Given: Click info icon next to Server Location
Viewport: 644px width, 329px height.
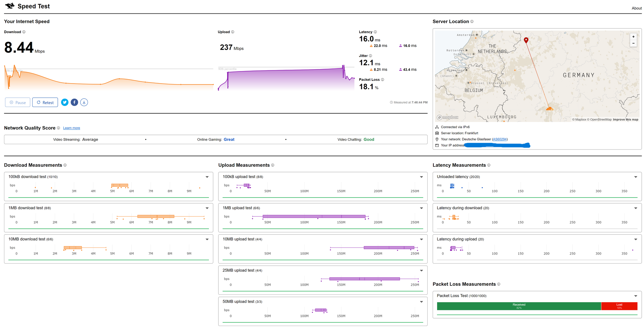Looking at the screenshot, I should point(472,21).
